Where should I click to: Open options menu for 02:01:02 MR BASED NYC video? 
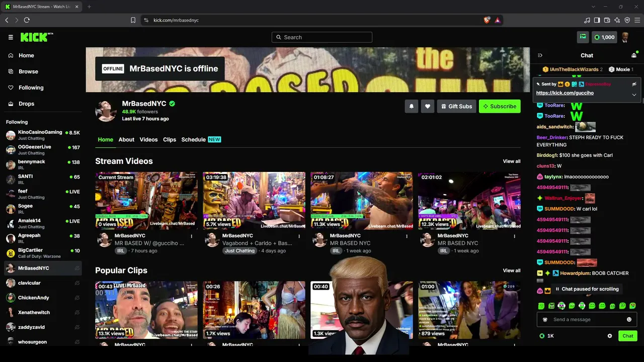[x=514, y=236]
